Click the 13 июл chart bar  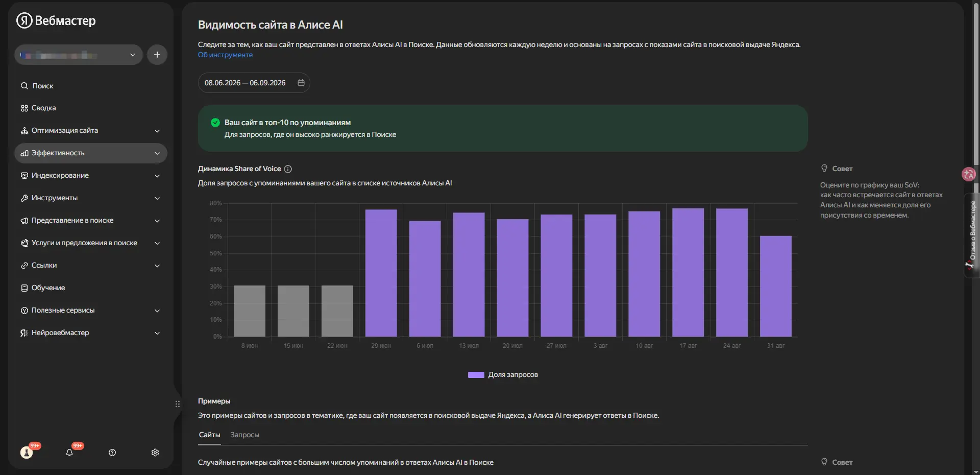[x=469, y=275]
